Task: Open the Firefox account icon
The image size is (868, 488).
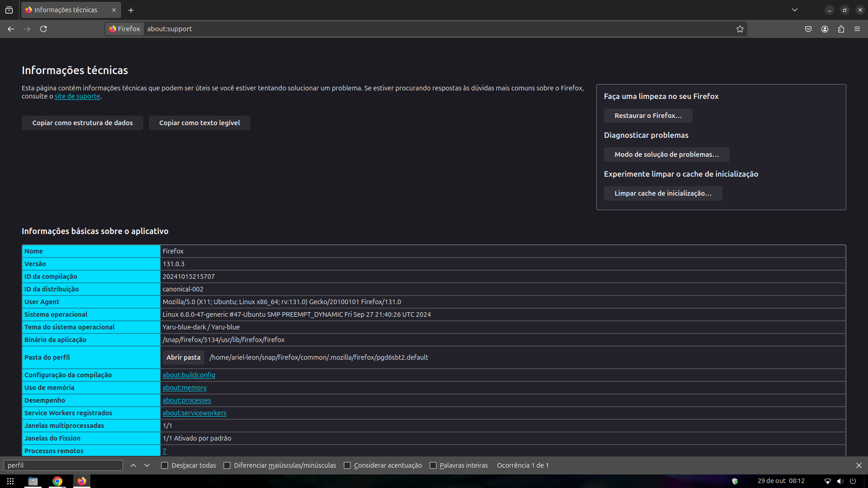Action: click(x=825, y=29)
